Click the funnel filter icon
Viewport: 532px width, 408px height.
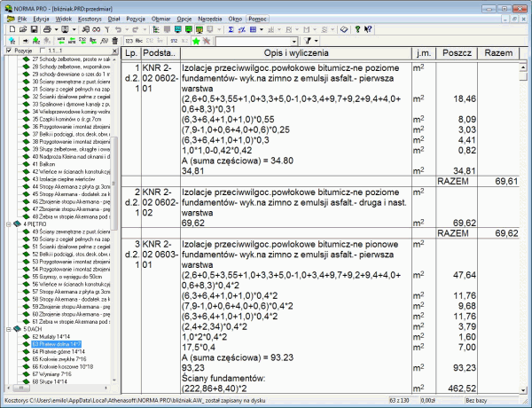[x=305, y=42]
